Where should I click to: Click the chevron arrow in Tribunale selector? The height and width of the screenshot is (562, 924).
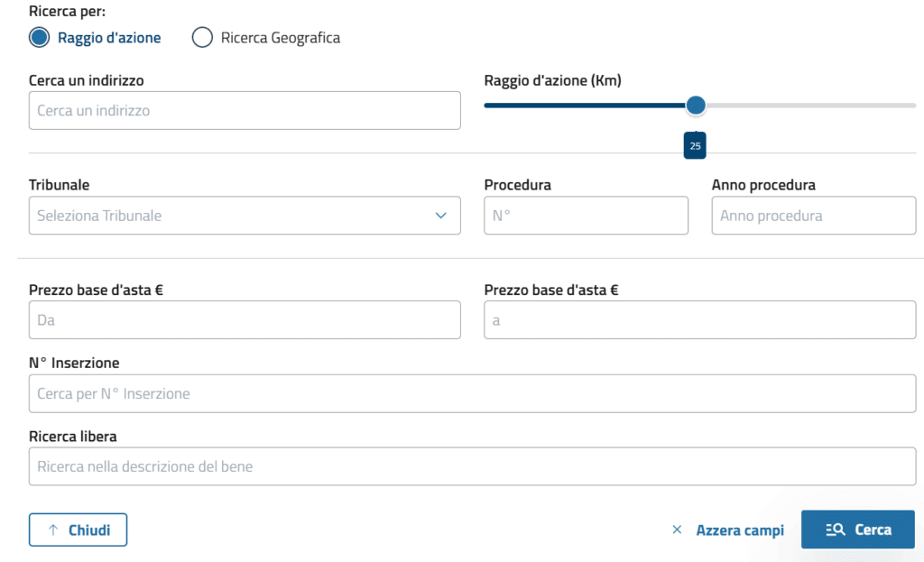click(440, 216)
